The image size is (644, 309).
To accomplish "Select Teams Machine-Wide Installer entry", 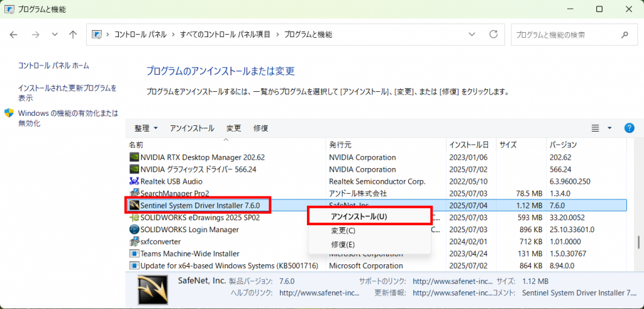I will 190,254.
